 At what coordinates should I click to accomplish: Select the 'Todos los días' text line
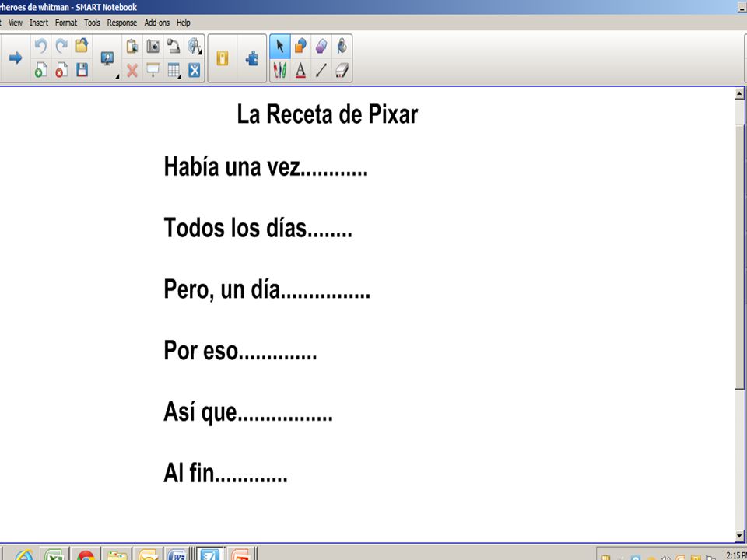tap(258, 228)
